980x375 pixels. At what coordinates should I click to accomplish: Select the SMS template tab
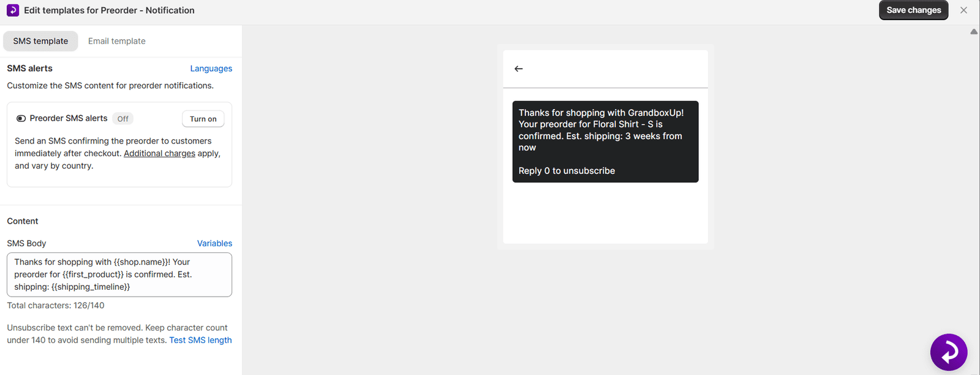point(40,41)
